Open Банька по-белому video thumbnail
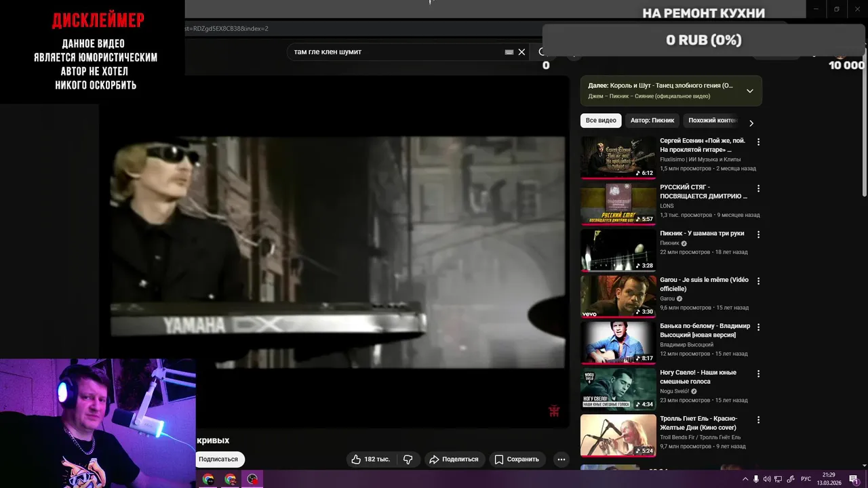 point(618,342)
